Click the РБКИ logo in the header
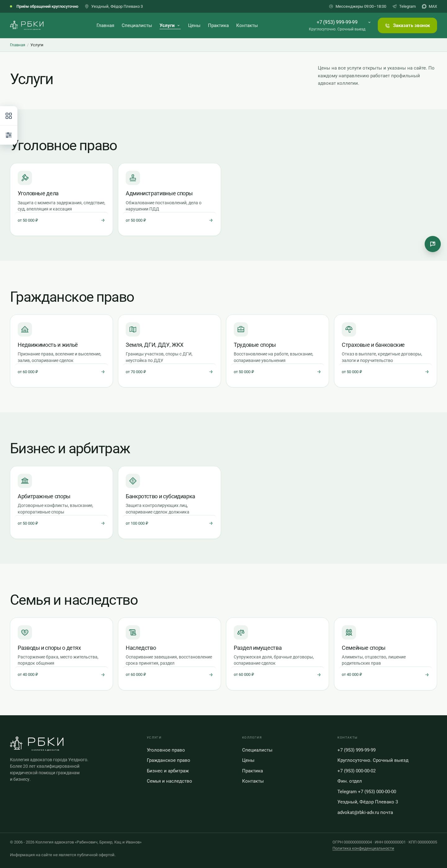Screen dimensions: 447x868 point(27,25)
